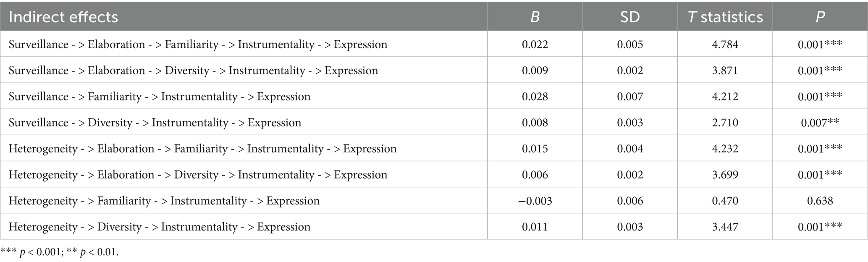868x262 pixels.
Task: Select 'Heterogeneity -> Familiarity -> Instrumentality -> Expression' label
Action: pyautogui.click(x=164, y=201)
